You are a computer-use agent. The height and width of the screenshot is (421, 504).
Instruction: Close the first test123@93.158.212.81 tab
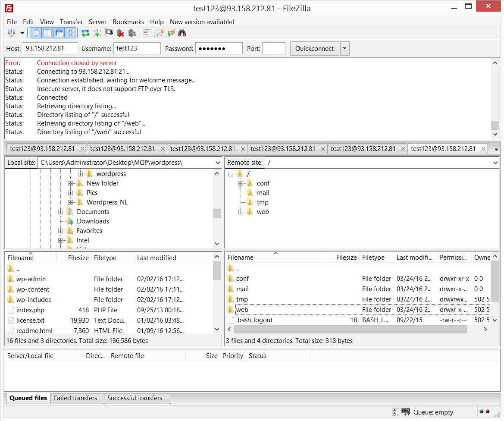[83, 149]
